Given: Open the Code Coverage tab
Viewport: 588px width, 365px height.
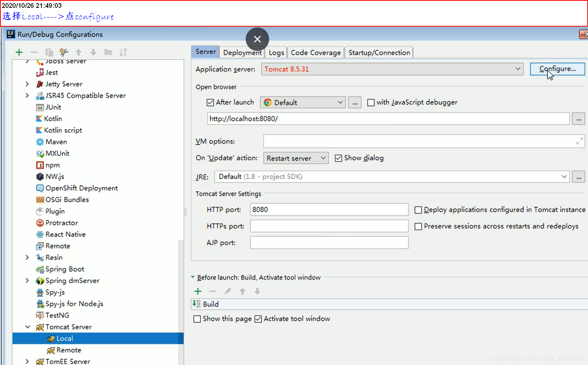Looking at the screenshot, I should point(316,52).
